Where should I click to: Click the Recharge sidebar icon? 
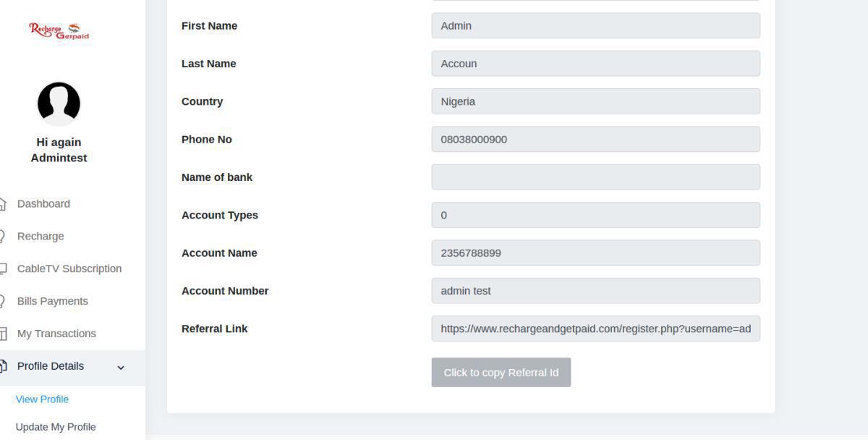(x=4, y=236)
